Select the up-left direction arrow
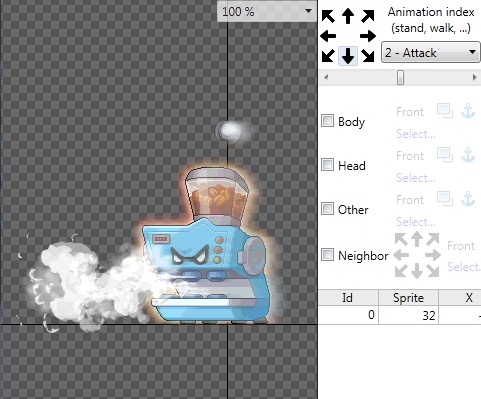Screen dimensions: 481x399 [x=328, y=16]
